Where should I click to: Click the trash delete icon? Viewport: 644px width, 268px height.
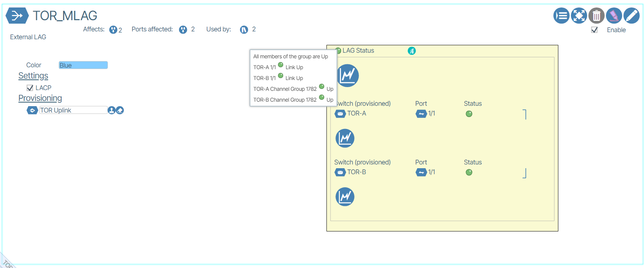tap(596, 16)
